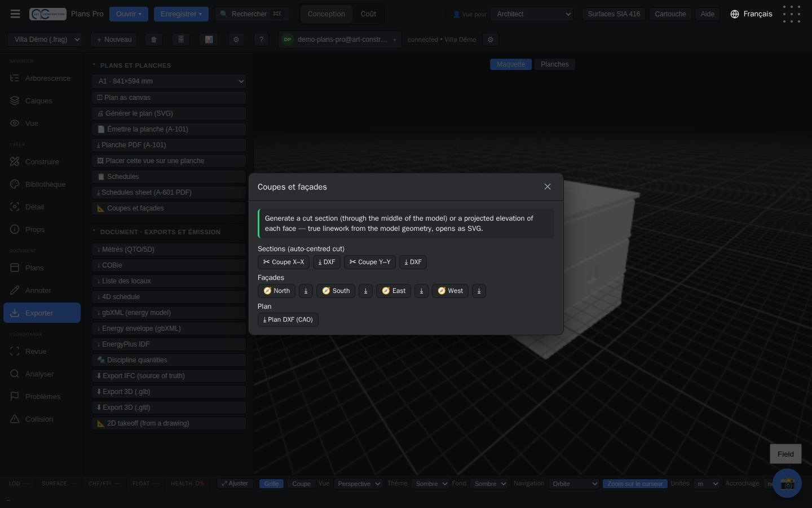Image resolution: width=812 pixels, height=508 pixels.
Task: Download the East façade file
Action: [x=421, y=291]
